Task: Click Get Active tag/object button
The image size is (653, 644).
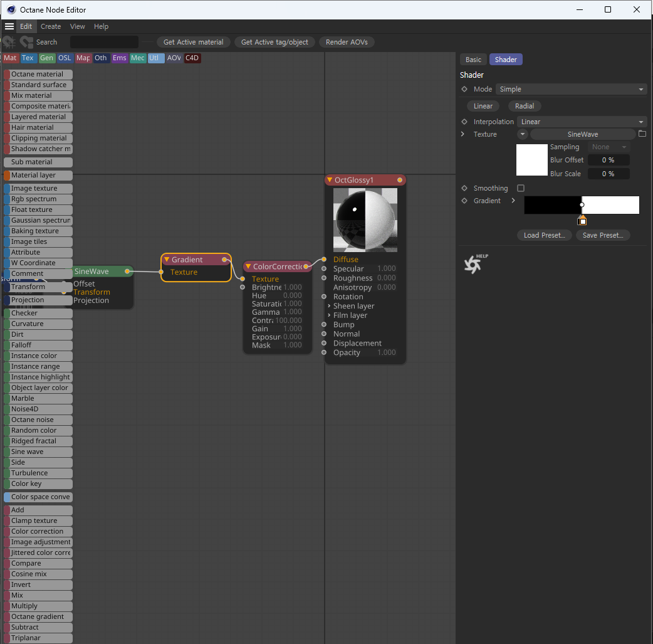Action: coord(274,42)
